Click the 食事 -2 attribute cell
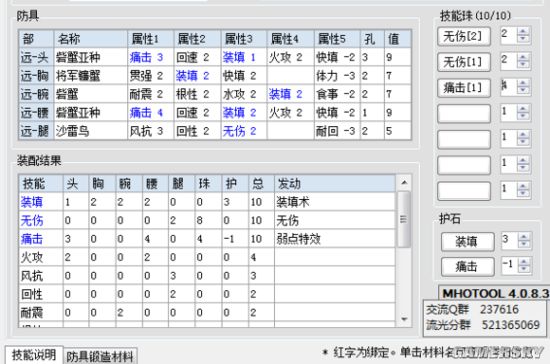The width and height of the screenshot is (550, 364). click(x=336, y=94)
